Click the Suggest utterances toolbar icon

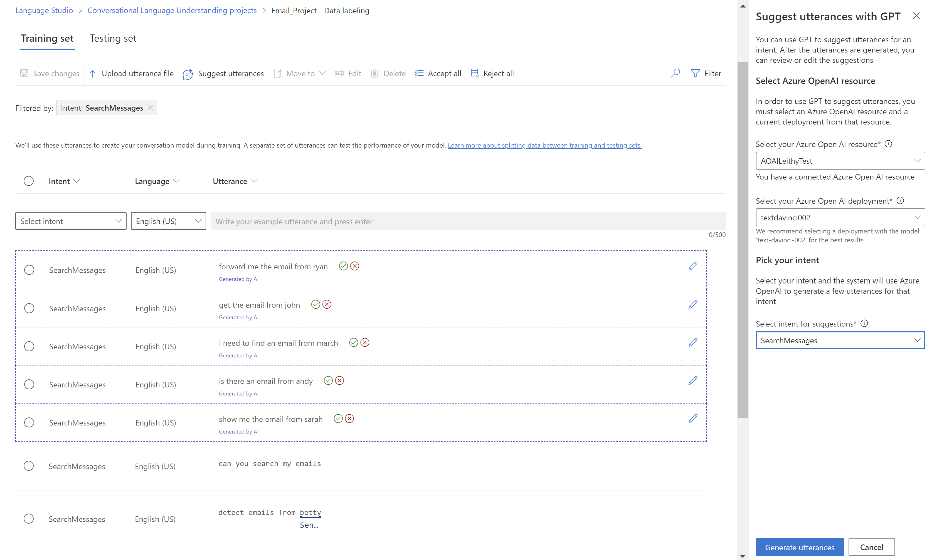pyautogui.click(x=188, y=74)
